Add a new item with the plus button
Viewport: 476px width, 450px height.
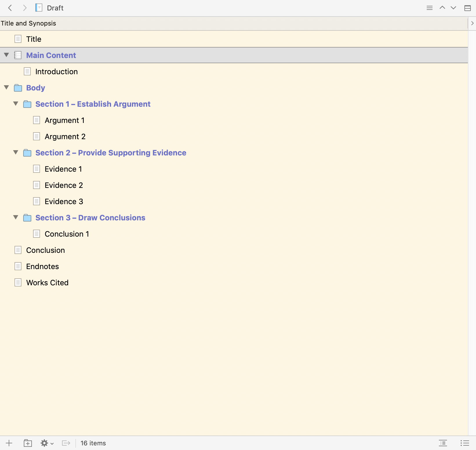[9, 443]
